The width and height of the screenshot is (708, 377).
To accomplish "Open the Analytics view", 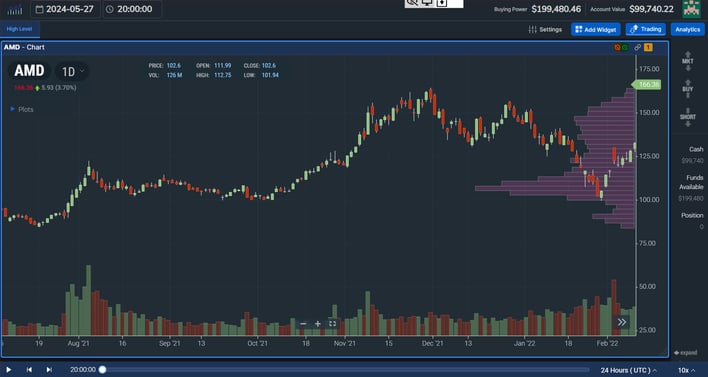I will 687,29.
